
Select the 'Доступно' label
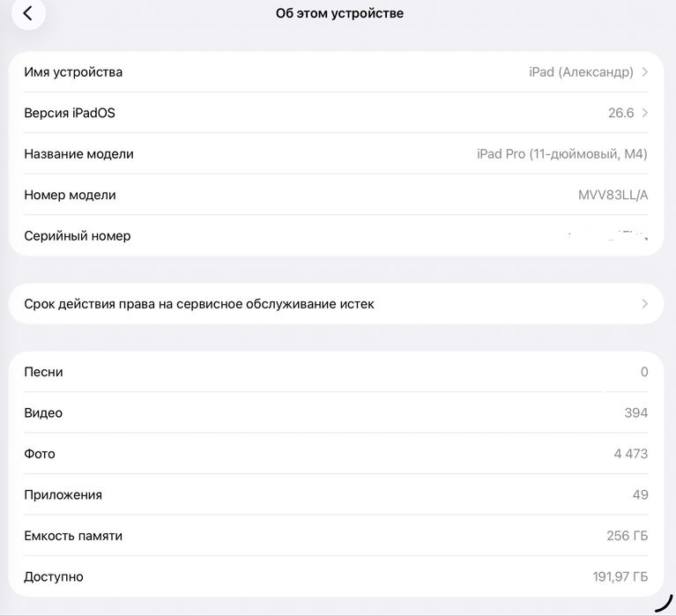(x=54, y=576)
